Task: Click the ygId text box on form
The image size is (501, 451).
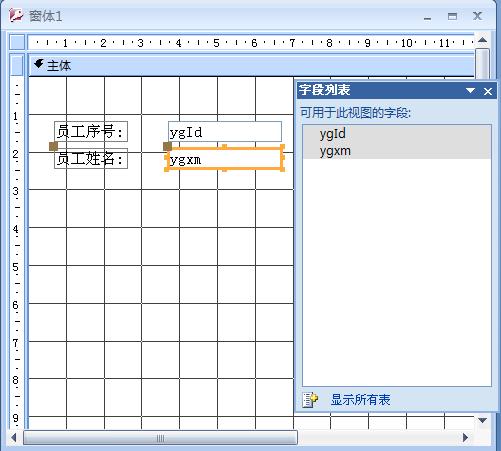Action: point(225,132)
